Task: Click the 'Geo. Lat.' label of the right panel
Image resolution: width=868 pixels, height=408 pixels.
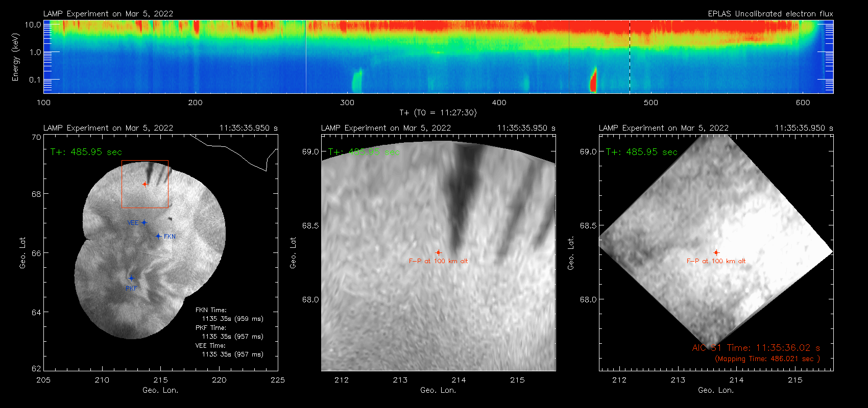Action: 571,253
